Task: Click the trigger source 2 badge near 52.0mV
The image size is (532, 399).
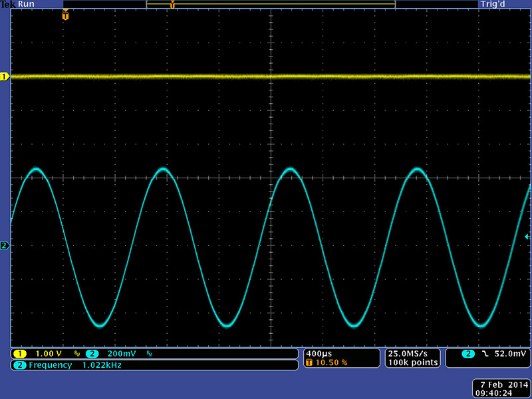Action: point(469,353)
